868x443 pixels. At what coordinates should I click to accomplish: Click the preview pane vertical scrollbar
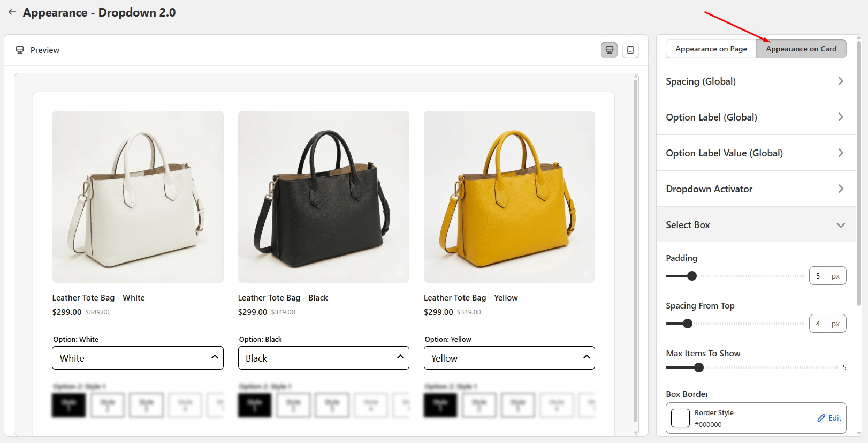click(x=636, y=250)
